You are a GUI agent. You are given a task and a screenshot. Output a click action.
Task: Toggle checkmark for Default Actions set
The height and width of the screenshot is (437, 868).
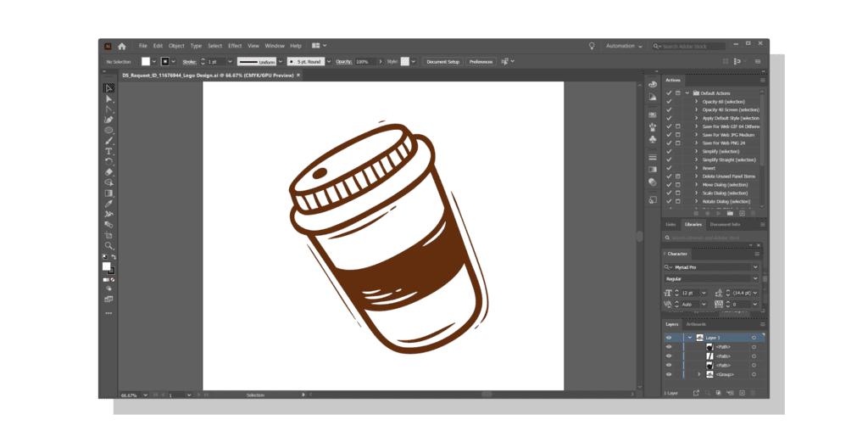pyautogui.click(x=669, y=93)
